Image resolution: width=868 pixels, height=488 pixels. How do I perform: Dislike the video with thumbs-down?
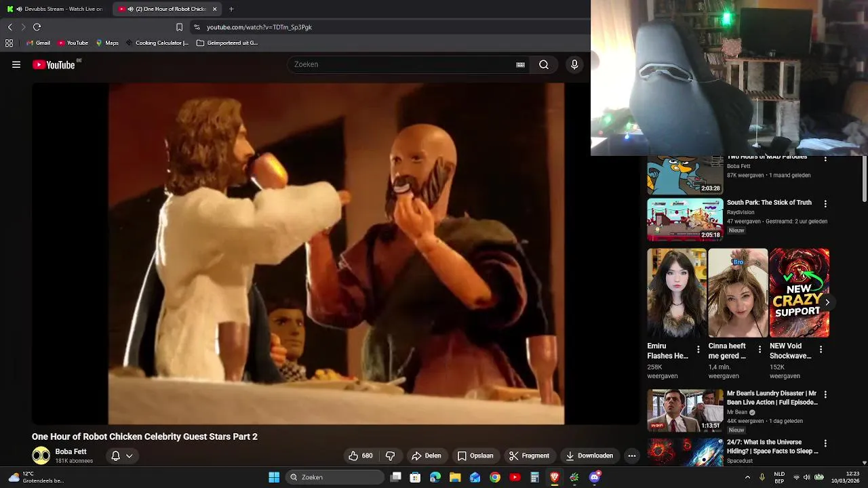click(390, 455)
